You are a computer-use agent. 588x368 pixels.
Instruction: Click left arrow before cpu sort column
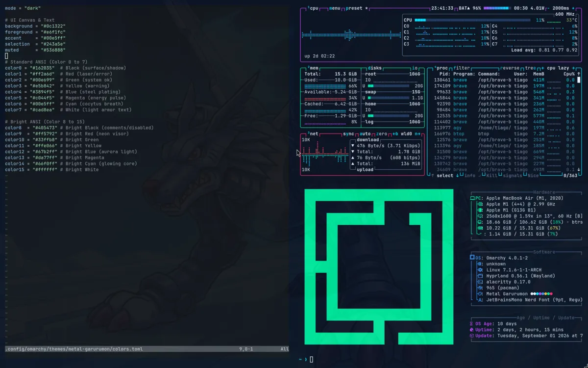point(542,68)
